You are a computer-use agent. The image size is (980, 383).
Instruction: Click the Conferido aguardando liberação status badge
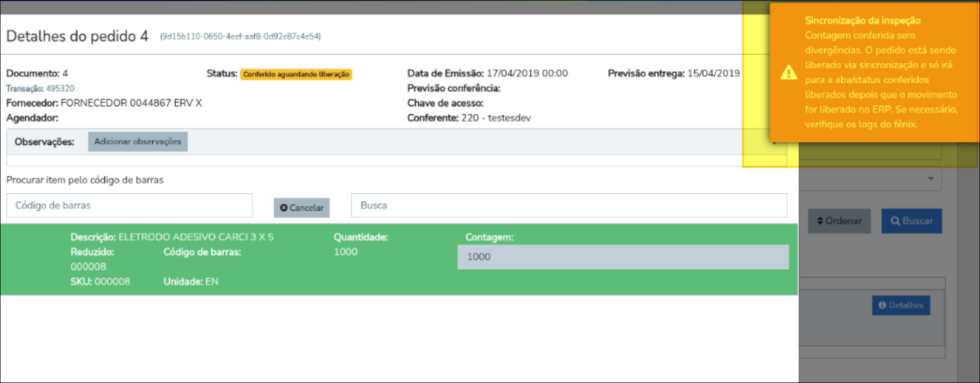tap(296, 74)
